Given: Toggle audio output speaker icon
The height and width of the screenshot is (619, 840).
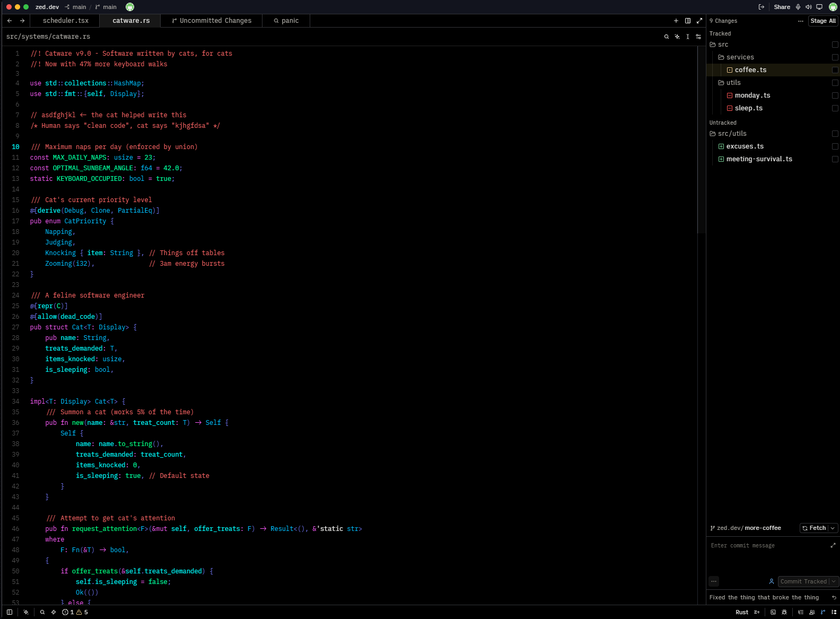Looking at the screenshot, I should pos(809,7).
